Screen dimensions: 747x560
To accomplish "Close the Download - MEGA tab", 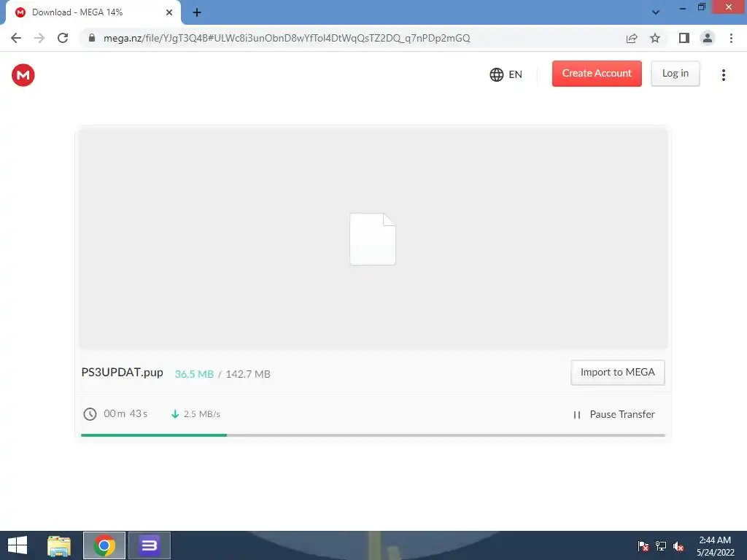I will point(169,12).
